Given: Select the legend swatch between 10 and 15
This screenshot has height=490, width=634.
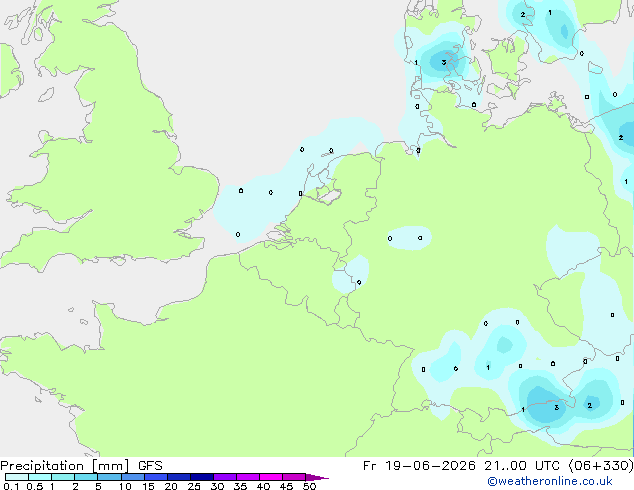Looking at the screenshot, I should pos(133,477).
